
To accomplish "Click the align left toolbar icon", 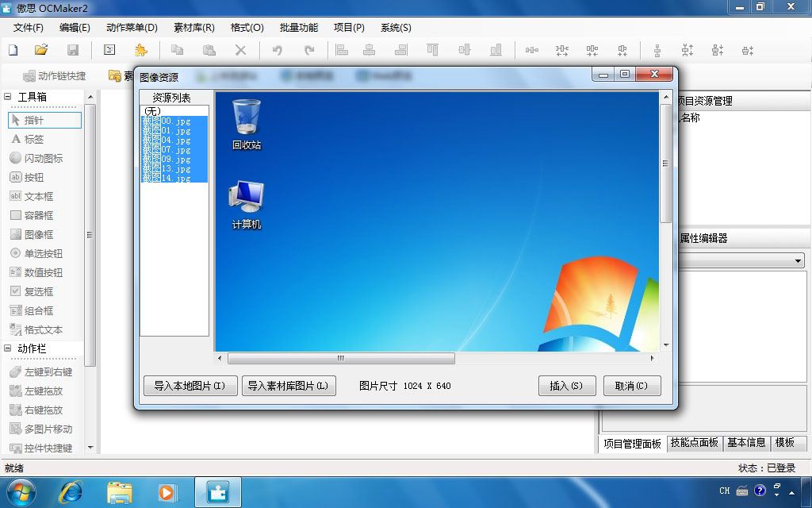I will pyautogui.click(x=342, y=50).
